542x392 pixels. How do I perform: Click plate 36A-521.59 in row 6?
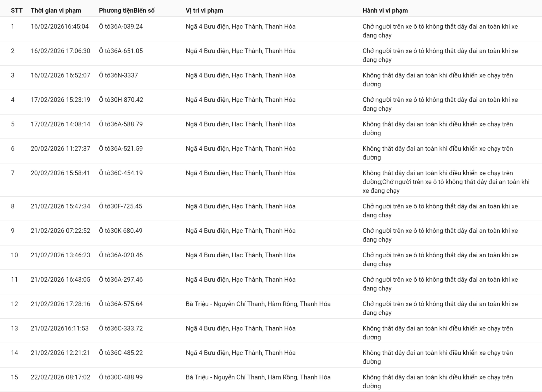tap(121, 149)
